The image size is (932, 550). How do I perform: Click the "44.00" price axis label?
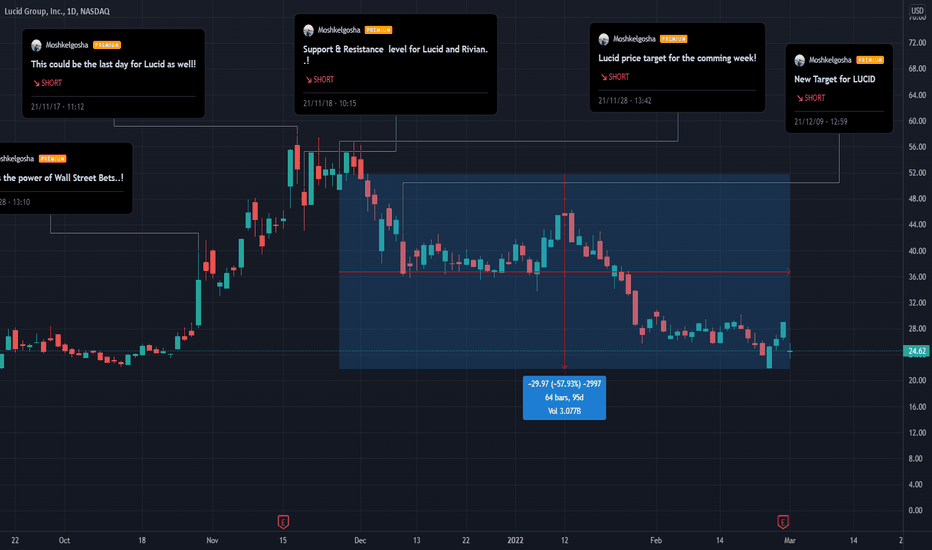coord(917,225)
